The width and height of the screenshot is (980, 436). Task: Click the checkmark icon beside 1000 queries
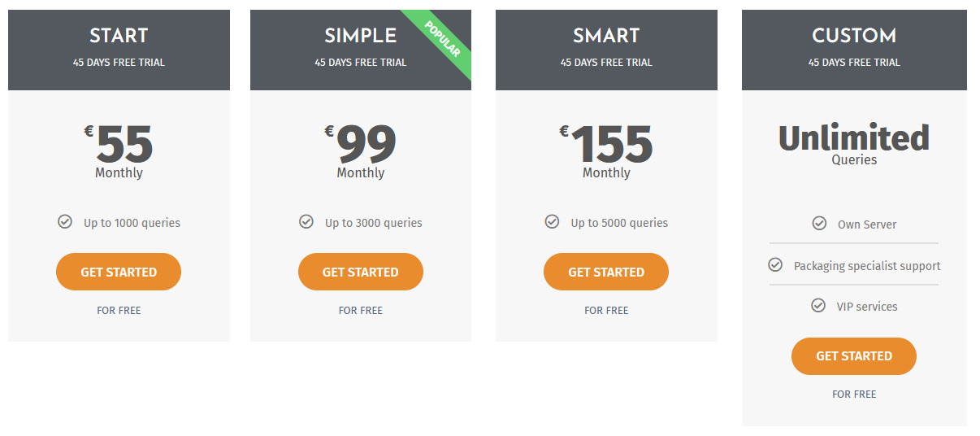[65, 221]
